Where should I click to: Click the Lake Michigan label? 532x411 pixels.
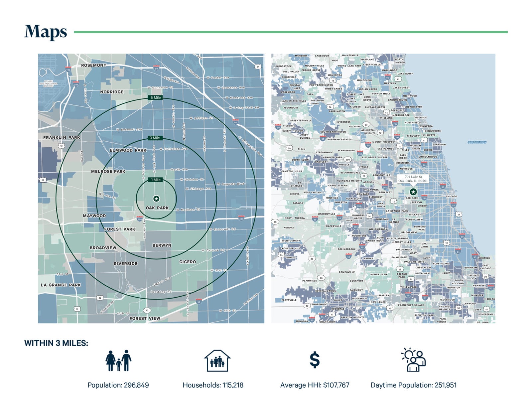click(x=477, y=142)
